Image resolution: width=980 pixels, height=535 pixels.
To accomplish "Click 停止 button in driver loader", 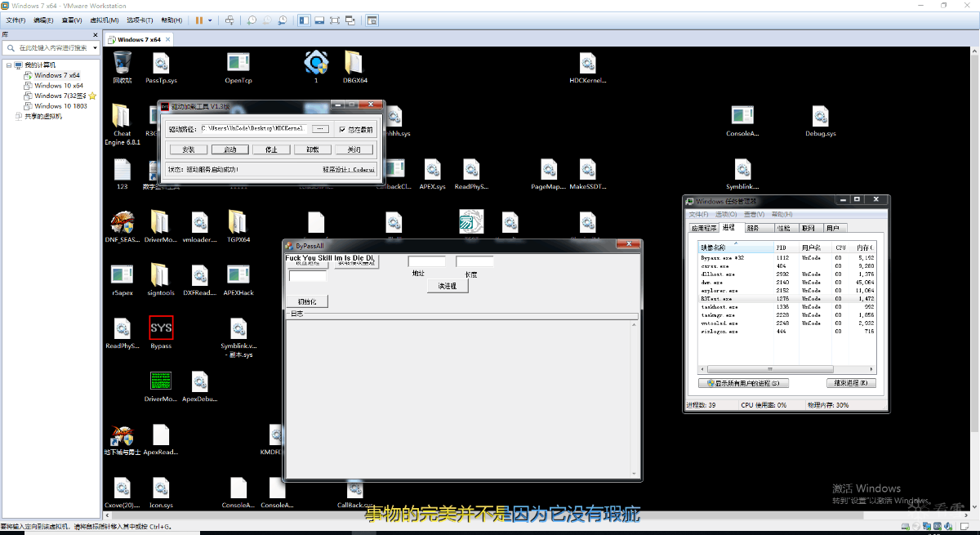I will click(271, 149).
